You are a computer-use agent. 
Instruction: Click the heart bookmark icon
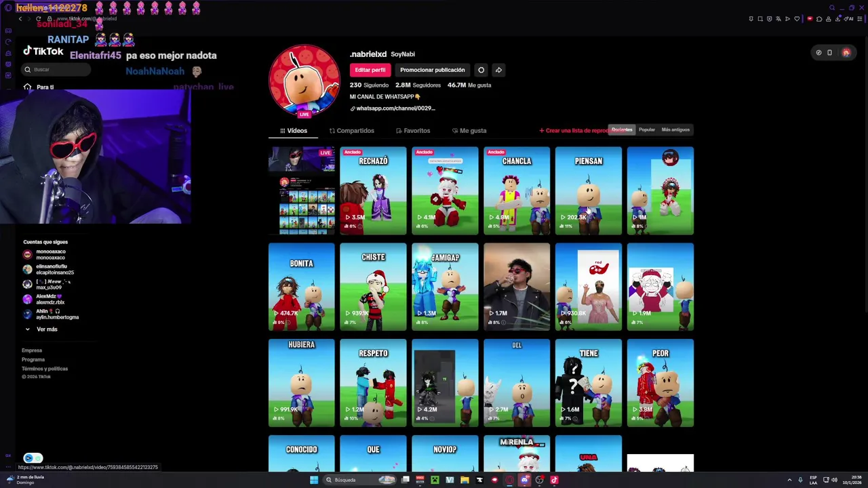[x=797, y=19]
